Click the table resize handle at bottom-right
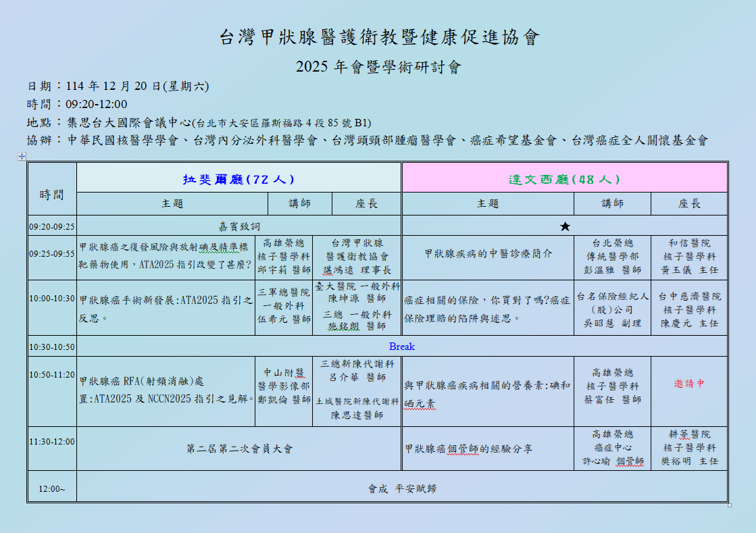The width and height of the screenshot is (756, 533). click(x=730, y=505)
